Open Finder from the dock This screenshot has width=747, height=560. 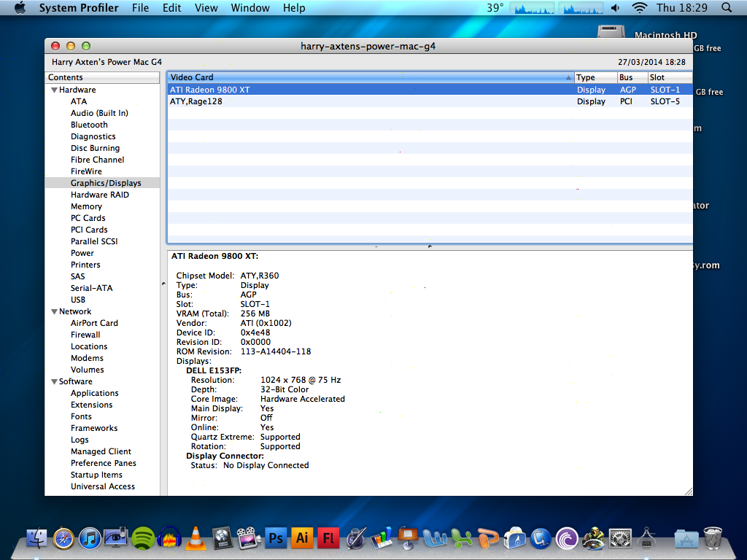coord(36,539)
